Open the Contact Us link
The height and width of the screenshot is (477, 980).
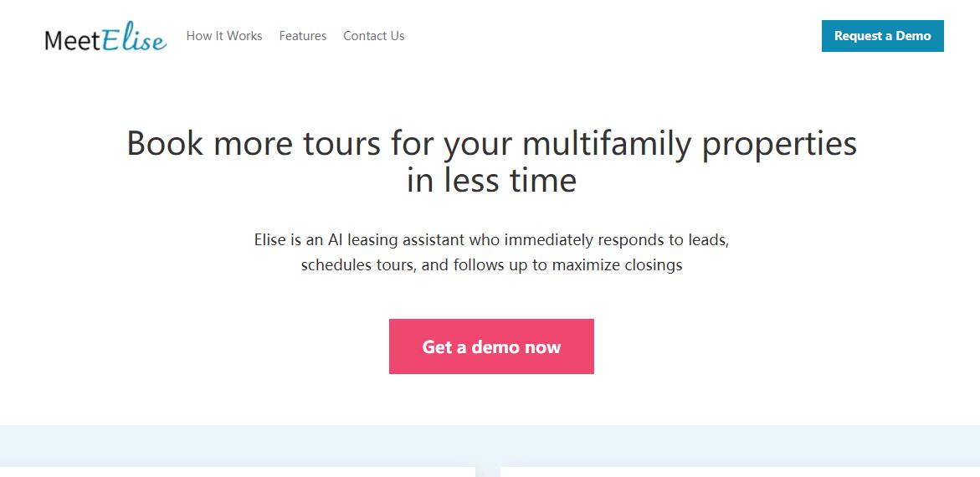click(374, 36)
